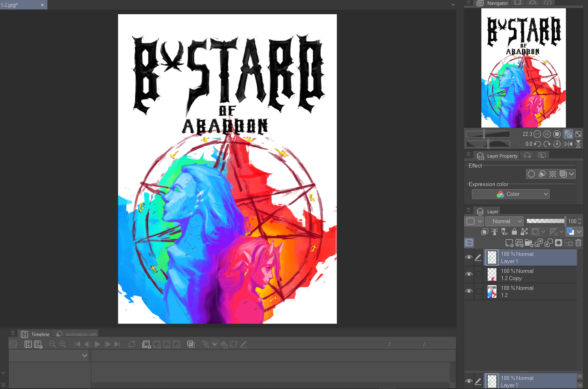Open the Expression color dropdown
588x389 pixels.
pyautogui.click(x=511, y=194)
